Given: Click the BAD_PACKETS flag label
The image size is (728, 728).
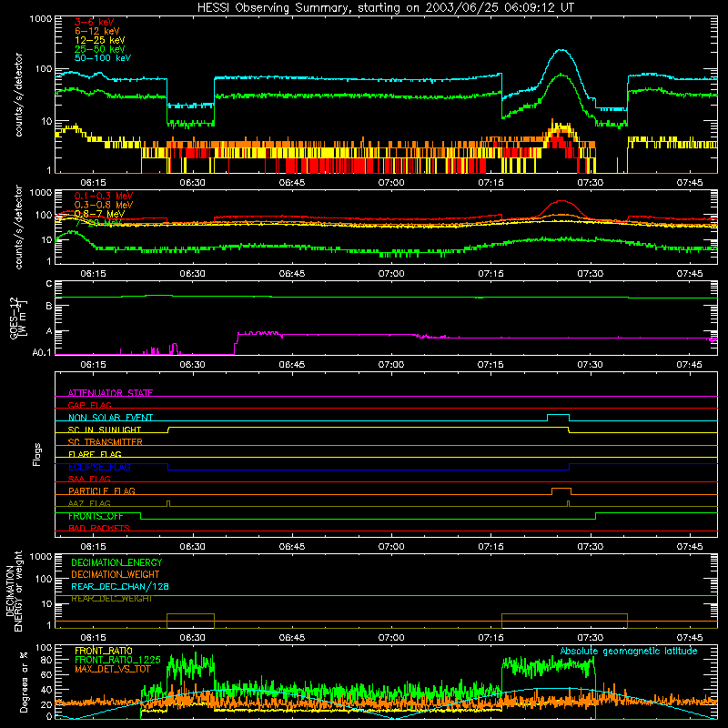Looking at the screenshot, I should 99,528.
